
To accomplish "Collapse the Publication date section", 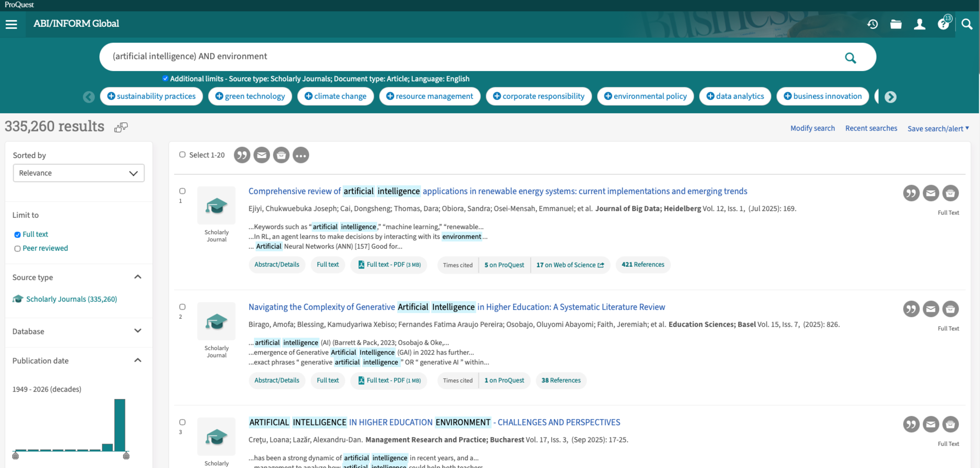I will pyautogui.click(x=138, y=360).
